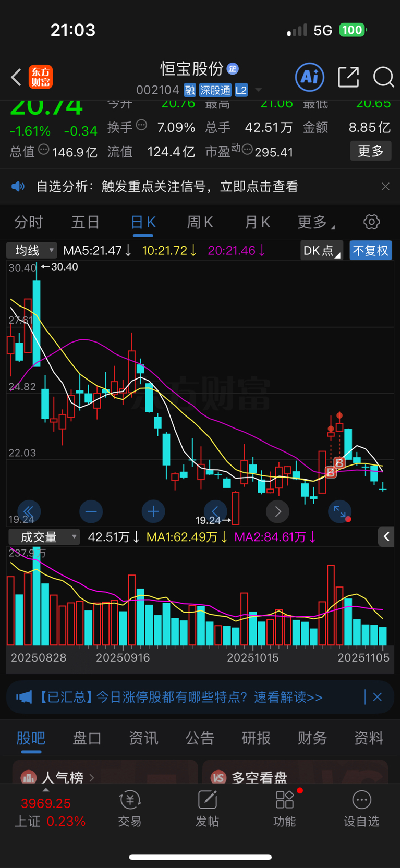The height and width of the screenshot is (868, 401).
Task: Tap the info icon beside 市盈
Action: [247, 150]
